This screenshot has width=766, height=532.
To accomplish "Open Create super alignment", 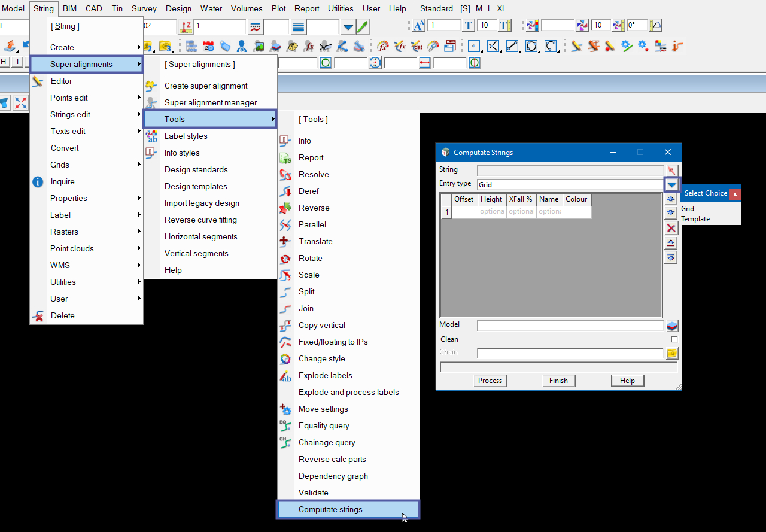I will (205, 86).
